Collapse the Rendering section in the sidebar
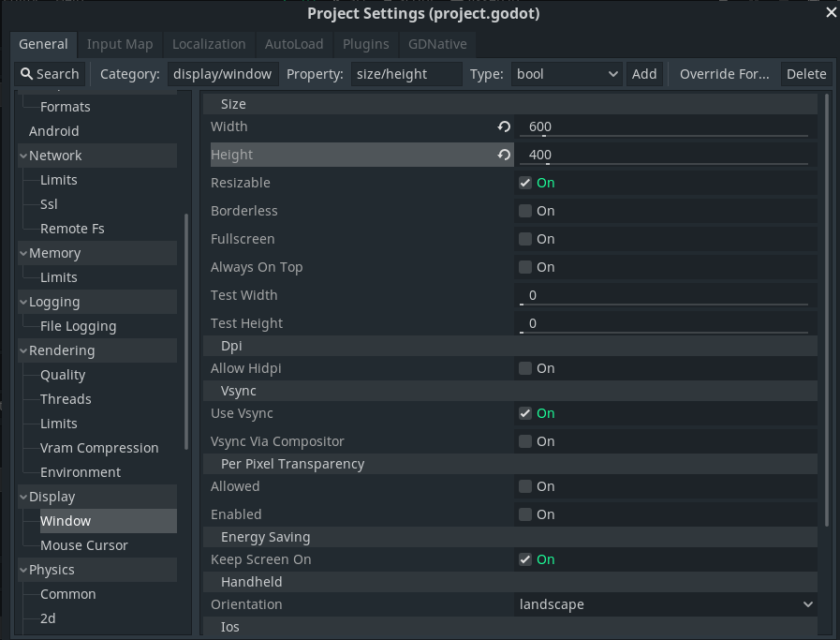Screen dimensions: 840x640 tap(22, 350)
